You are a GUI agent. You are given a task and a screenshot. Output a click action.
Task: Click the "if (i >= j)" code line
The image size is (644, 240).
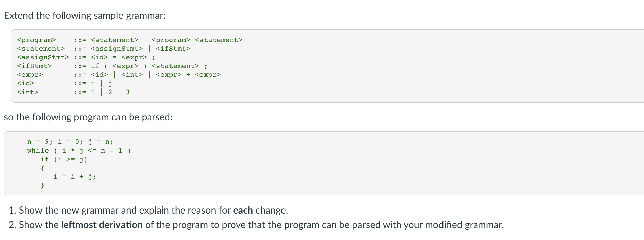[x=64, y=159]
